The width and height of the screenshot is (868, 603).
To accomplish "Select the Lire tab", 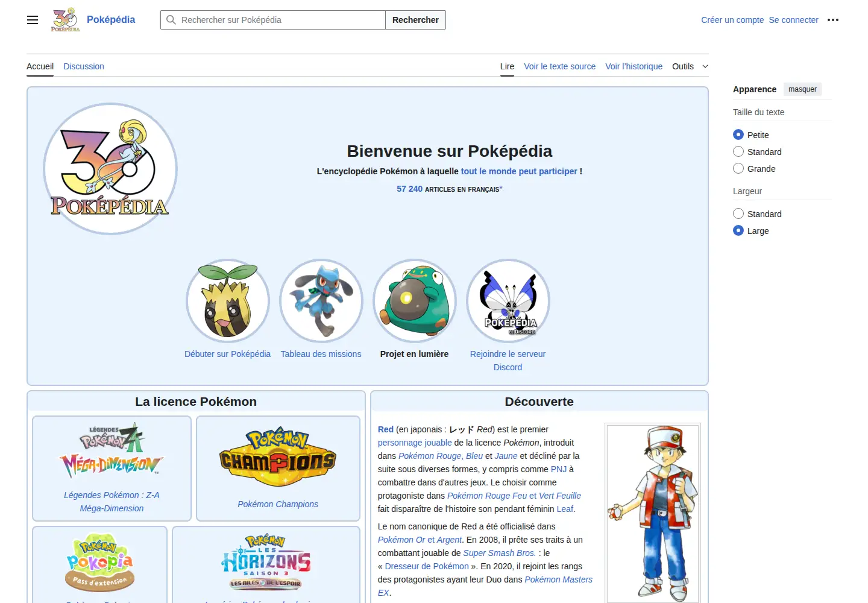I will pyautogui.click(x=507, y=66).
